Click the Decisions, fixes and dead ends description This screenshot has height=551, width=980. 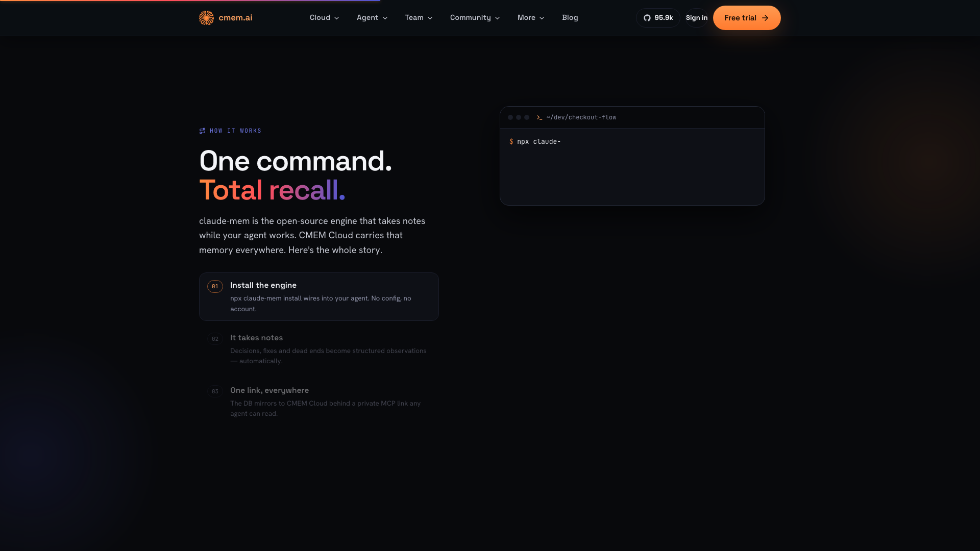[x=328, y=356]
